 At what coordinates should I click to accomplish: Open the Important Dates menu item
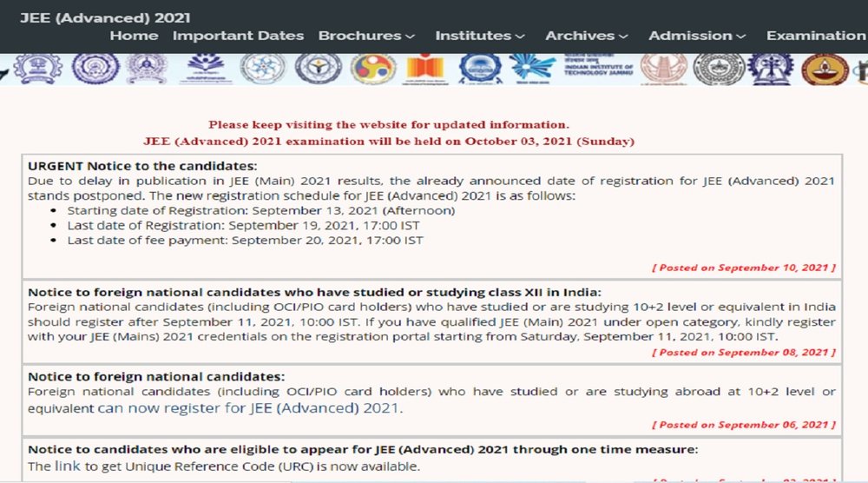click(x=238, y=36)
